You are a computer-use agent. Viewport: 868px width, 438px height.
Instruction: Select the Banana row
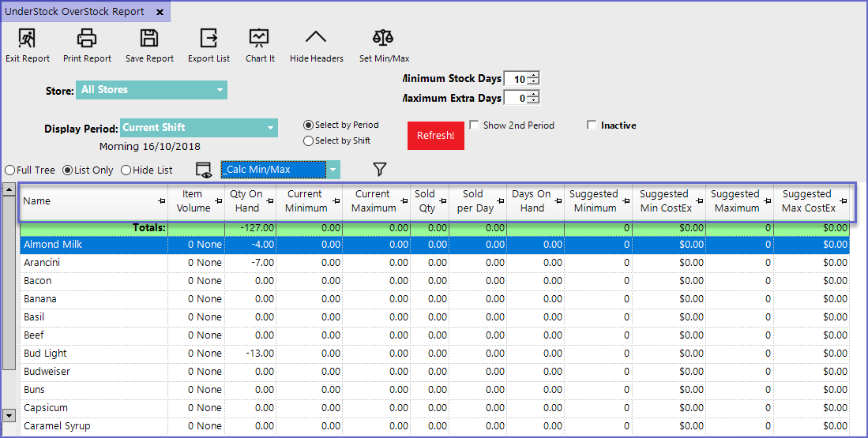coord(434,299)
